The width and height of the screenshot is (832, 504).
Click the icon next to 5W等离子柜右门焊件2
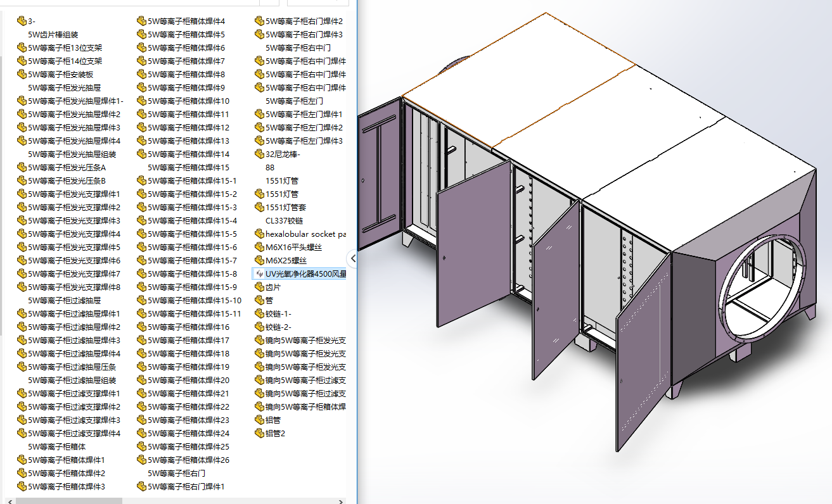coord(259,21)
